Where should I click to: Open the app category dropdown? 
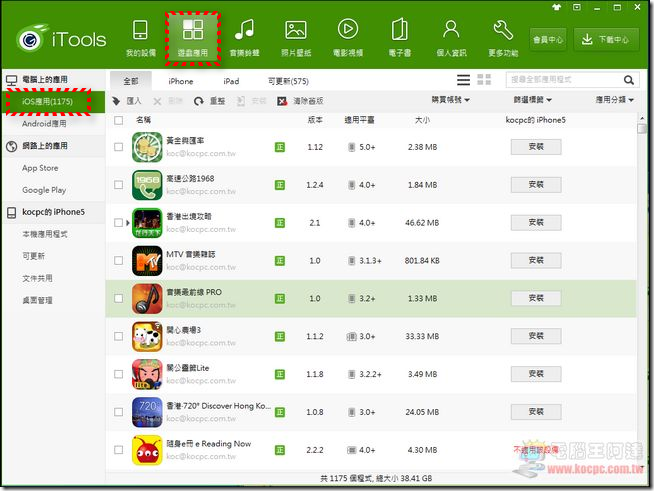point(615,100)
